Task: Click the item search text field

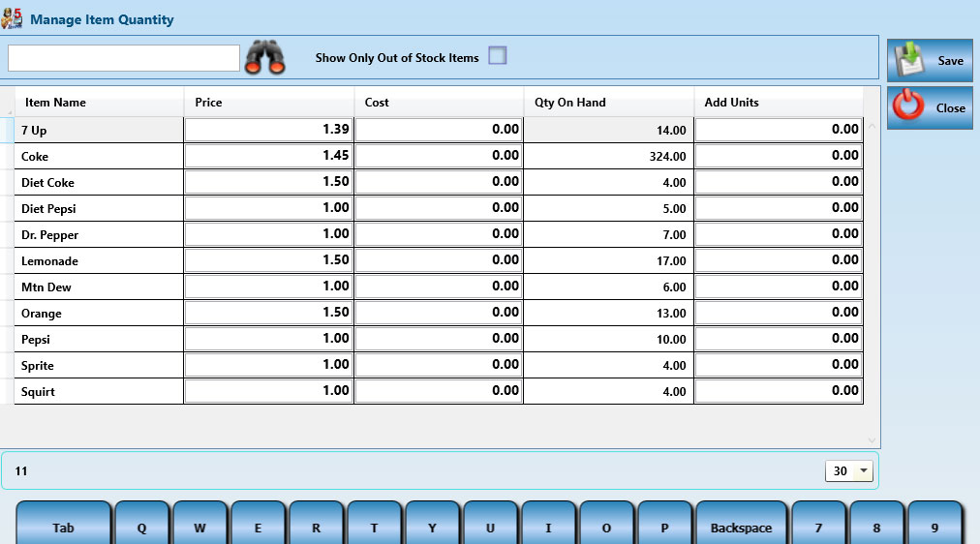Action: point(124,57)
